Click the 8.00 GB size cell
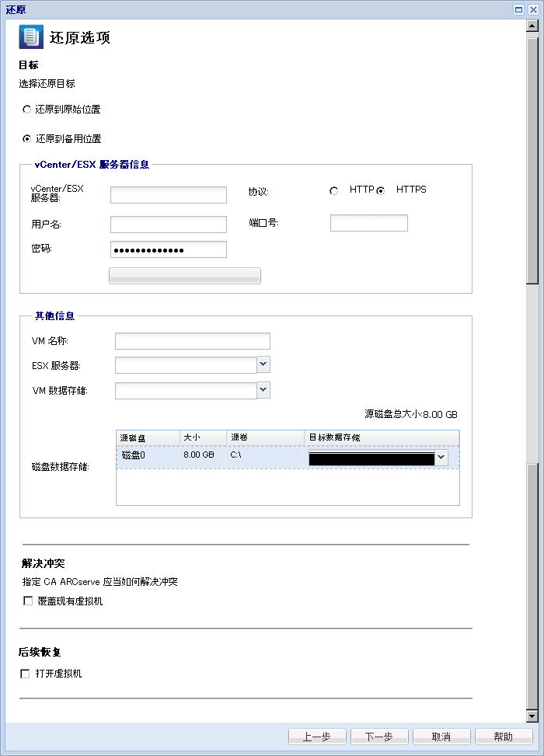Viewport: 544px width, 756px height. [x=203, y=457]
